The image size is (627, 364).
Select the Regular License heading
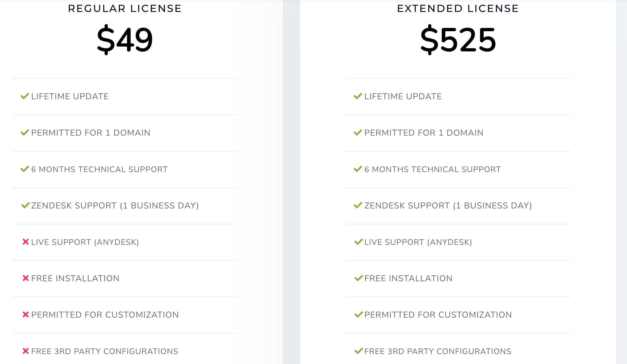pyautogui.click(x=125, y=9)
